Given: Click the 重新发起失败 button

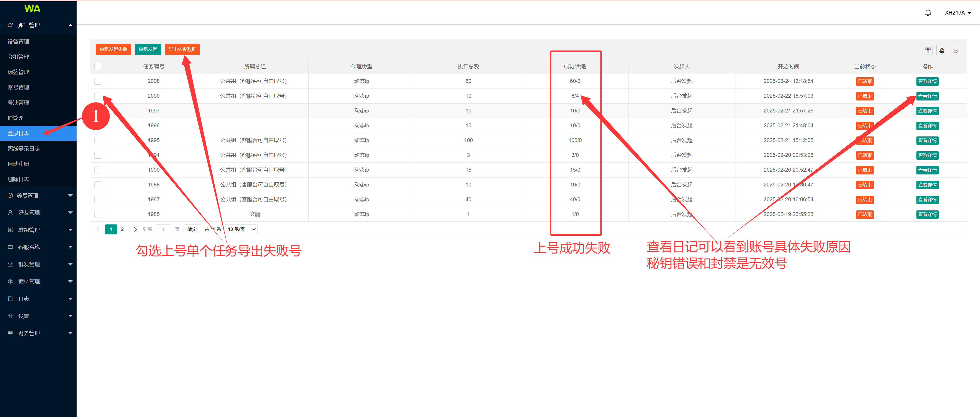Looking at the screenshot, I should coord(113,49).
